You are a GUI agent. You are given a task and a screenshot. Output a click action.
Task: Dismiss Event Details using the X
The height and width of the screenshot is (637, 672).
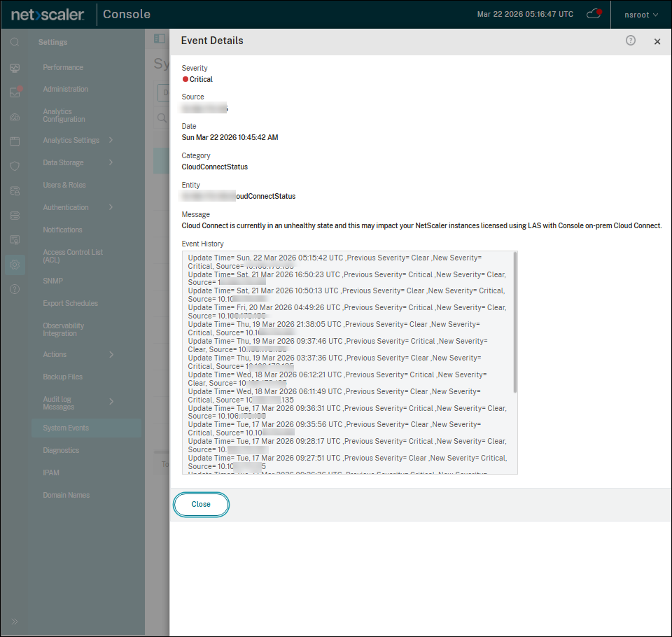(x=657, y=41)
